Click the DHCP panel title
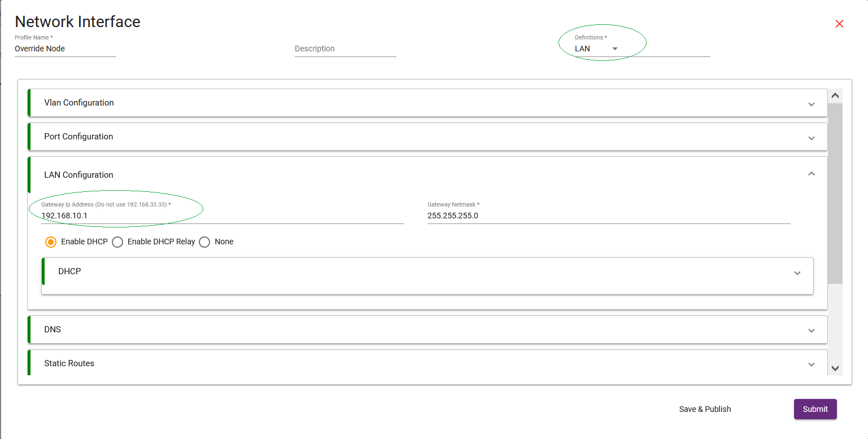The width and height of the screenshot is (868, 439). 69,271
